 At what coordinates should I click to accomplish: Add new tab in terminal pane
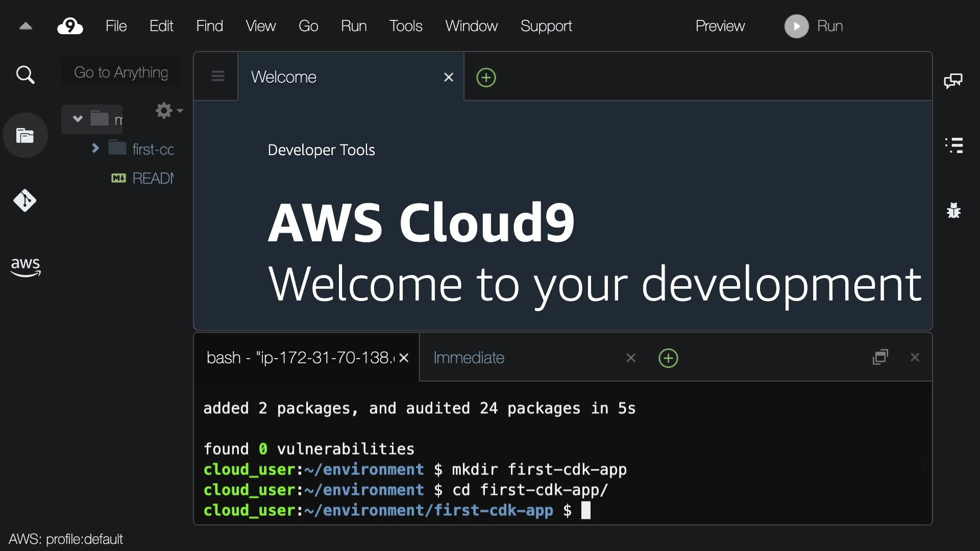point(668,358)
